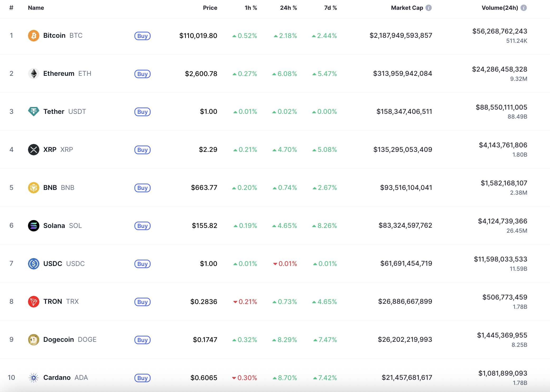Click the Cardano logo icon
550x392 pixels.
tap(34, 377)
